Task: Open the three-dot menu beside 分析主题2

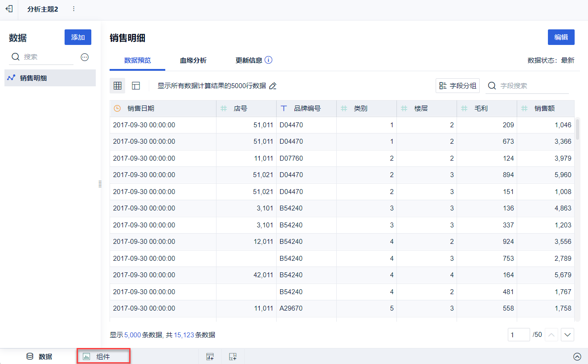Action: [73, 9]
